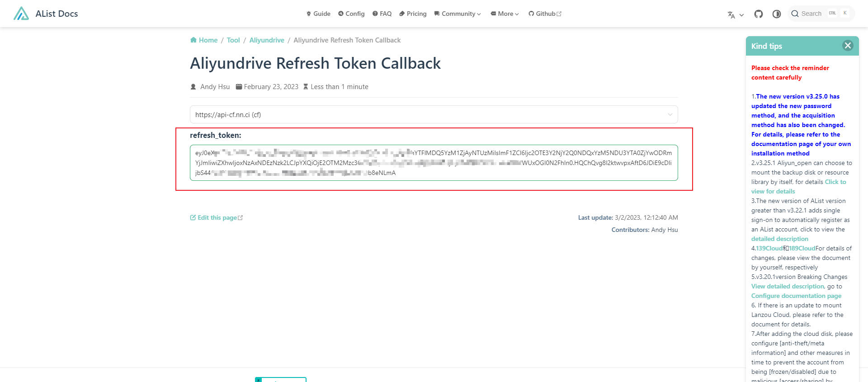Click the Kind tips panel header
The image size is (868, 382).
click(x=802, y=46)
